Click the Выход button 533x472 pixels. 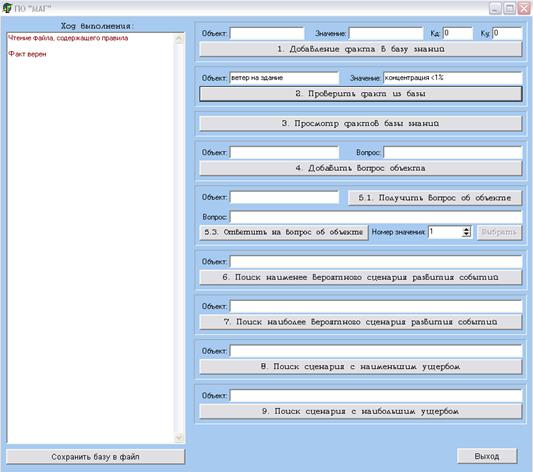coord(487,456)
